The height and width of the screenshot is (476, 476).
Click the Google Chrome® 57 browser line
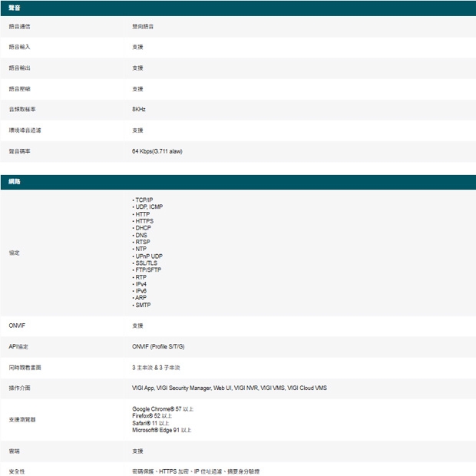click(x=162, y=409)
